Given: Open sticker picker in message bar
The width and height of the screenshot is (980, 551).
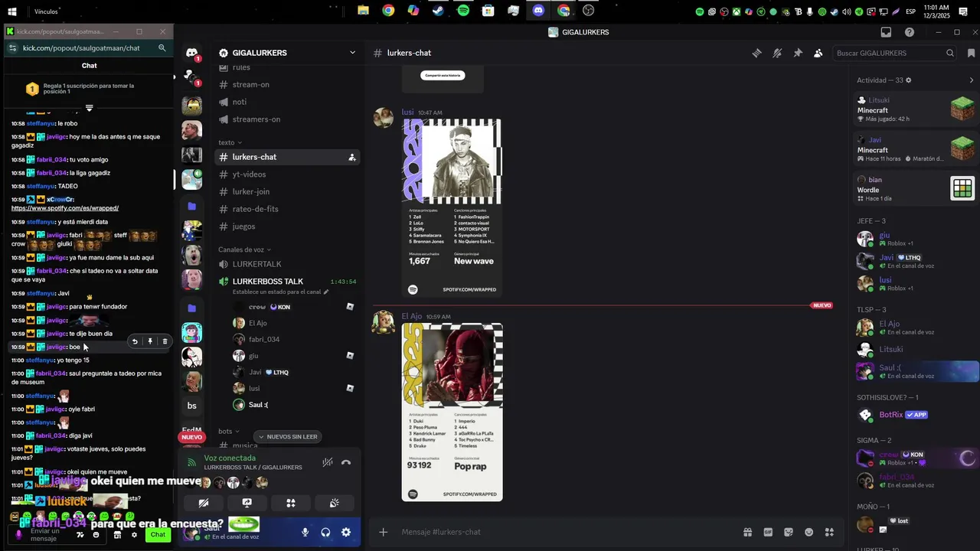Looking at the screenshot, I should pyautogui.click(x=789, y=532).
